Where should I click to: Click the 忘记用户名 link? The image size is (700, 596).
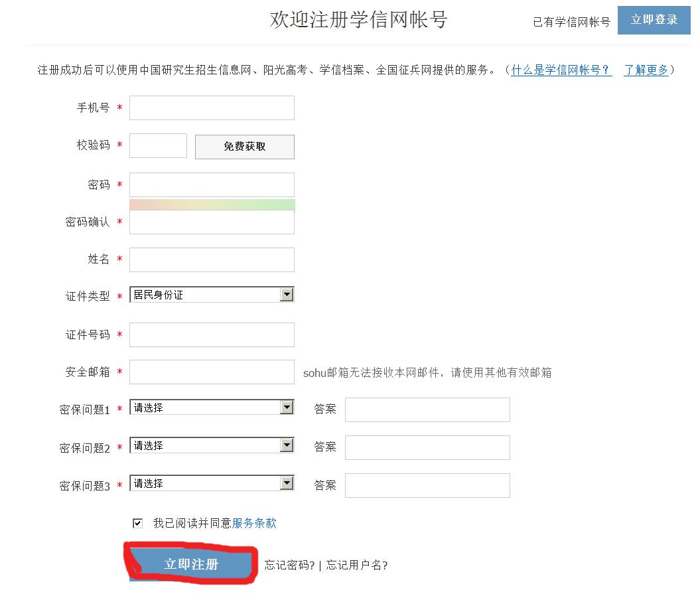pyautogui.click(x=357, y=565)
